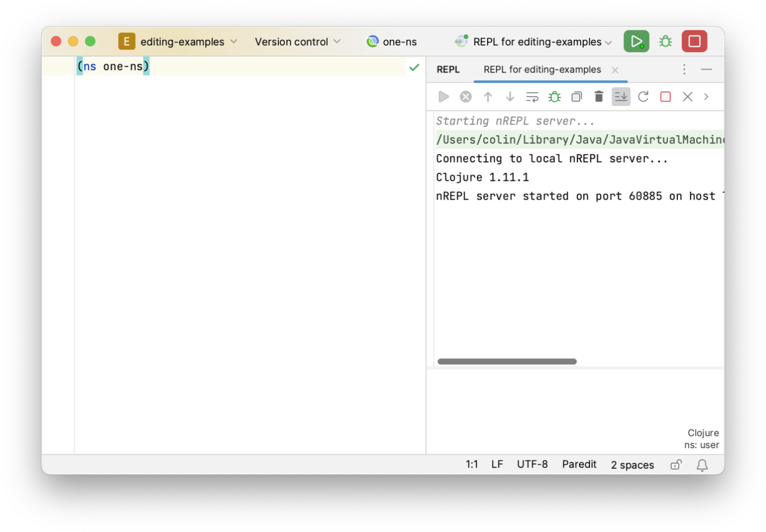
Task: Click the X icon in the REPL toolbar
Action: click(x=687, y=97)
